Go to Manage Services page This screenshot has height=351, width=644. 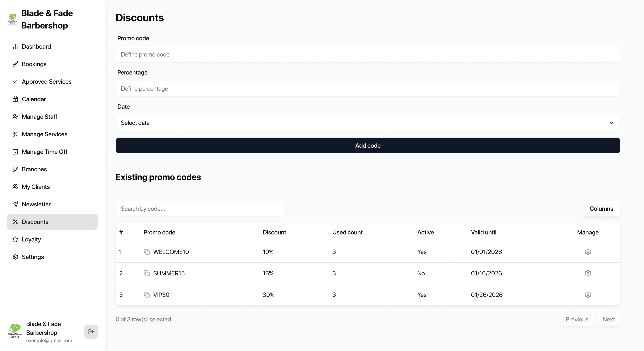pos(44,134)
